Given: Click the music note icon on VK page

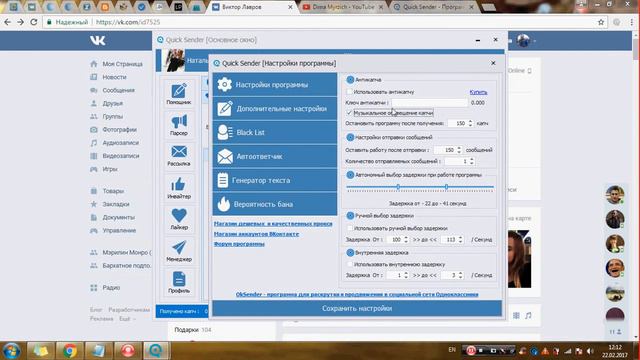Looking at the screenshot, I should (x=528, y=316).
